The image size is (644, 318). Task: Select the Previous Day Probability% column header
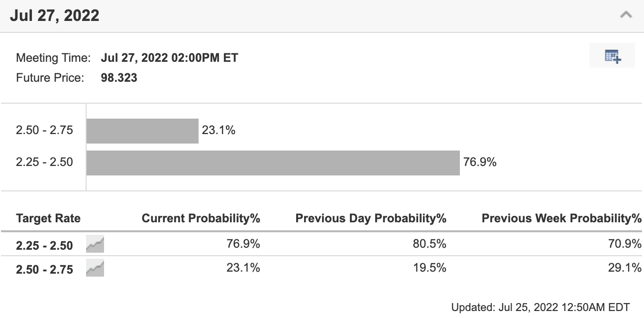[371, 218]
